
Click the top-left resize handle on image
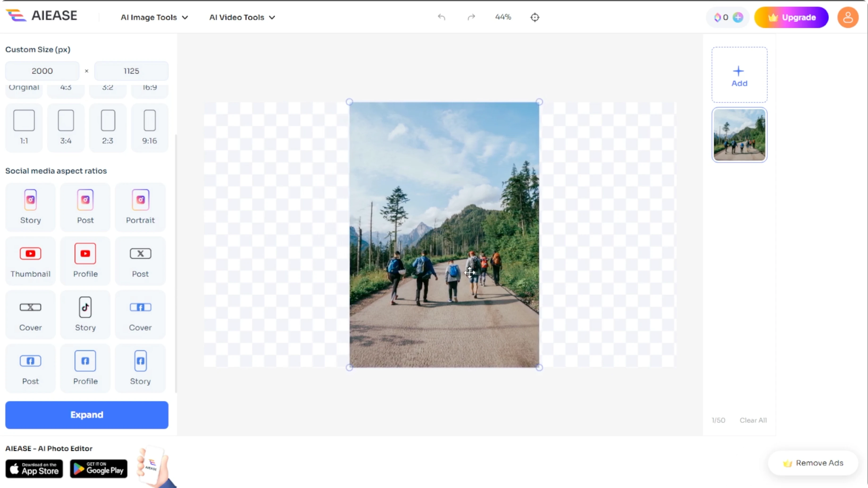click(349, 102)
